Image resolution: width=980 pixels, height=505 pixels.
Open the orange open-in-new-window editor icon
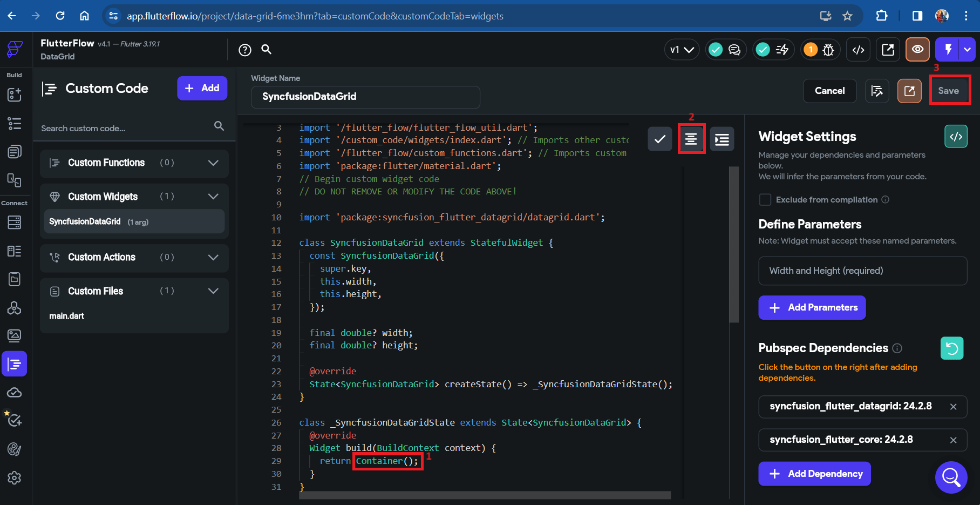coord(909,91)
